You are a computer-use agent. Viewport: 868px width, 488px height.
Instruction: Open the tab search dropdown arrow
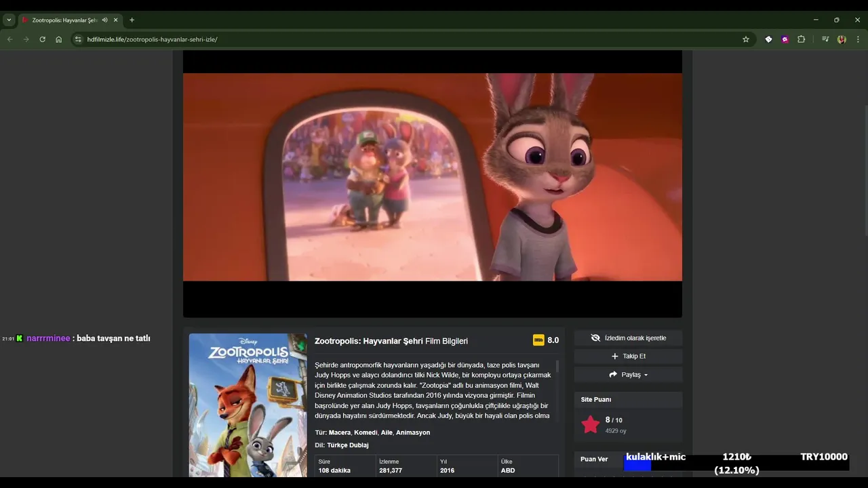click(x=9, y=20)
